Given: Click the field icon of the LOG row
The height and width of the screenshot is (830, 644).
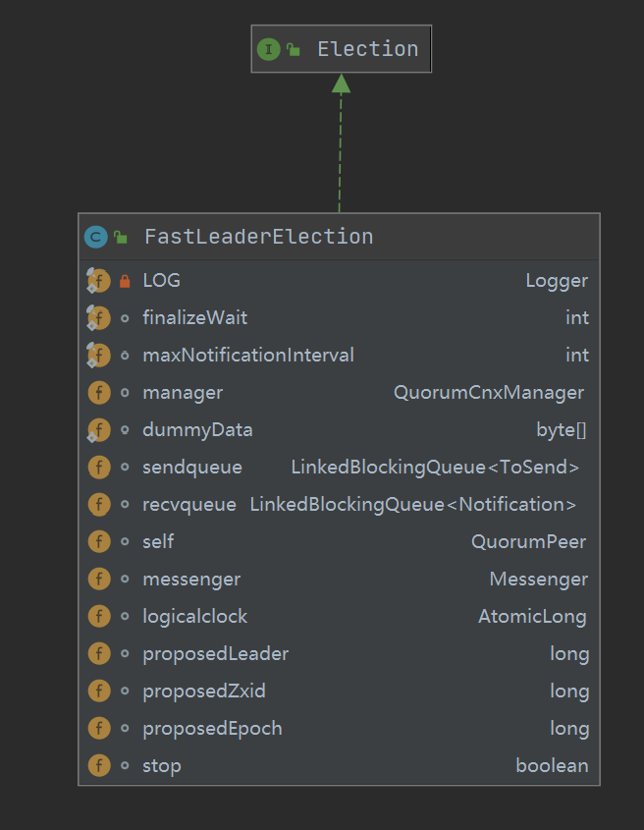Looking at the screenshot, I should 98,281.
